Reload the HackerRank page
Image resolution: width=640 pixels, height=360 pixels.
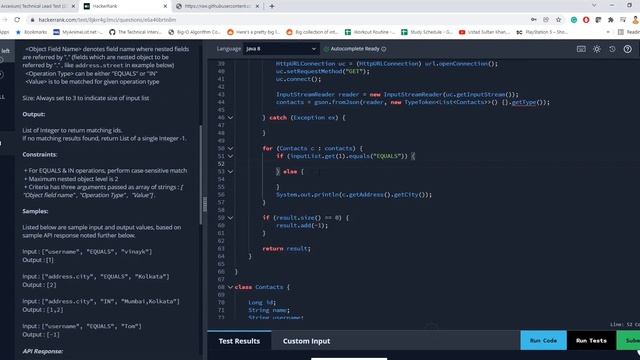pyautogui.click(x=17, y=20)
